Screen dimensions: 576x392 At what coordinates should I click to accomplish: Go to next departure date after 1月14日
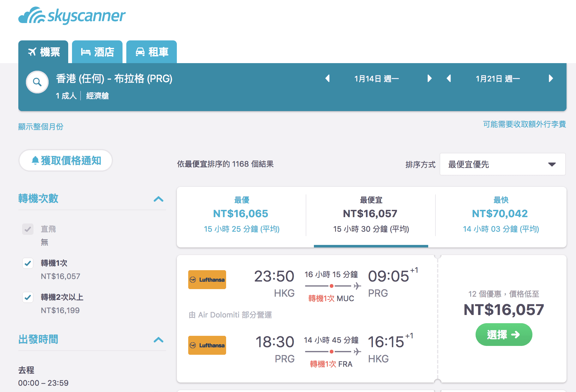tap(429, 78)
